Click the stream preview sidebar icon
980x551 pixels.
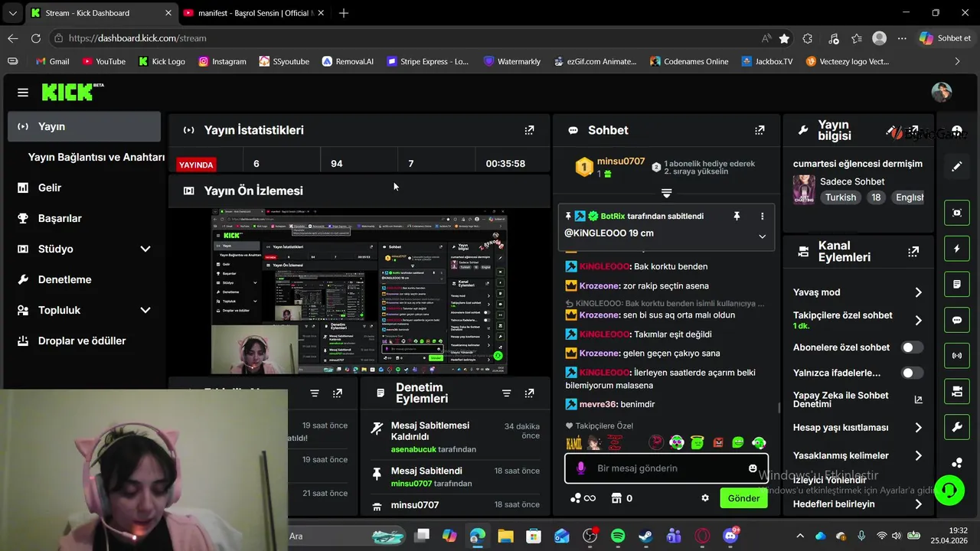point(957,213)
